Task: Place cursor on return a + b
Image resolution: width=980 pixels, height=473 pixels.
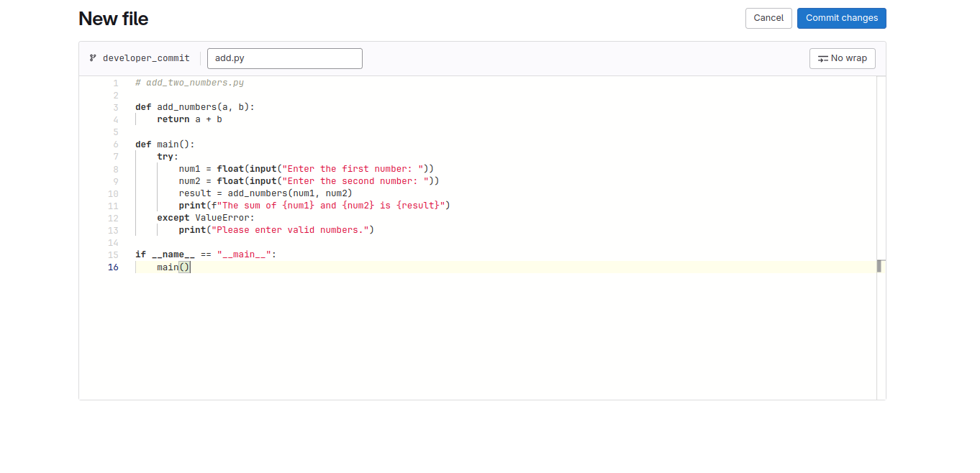Action: pos(189,119)
